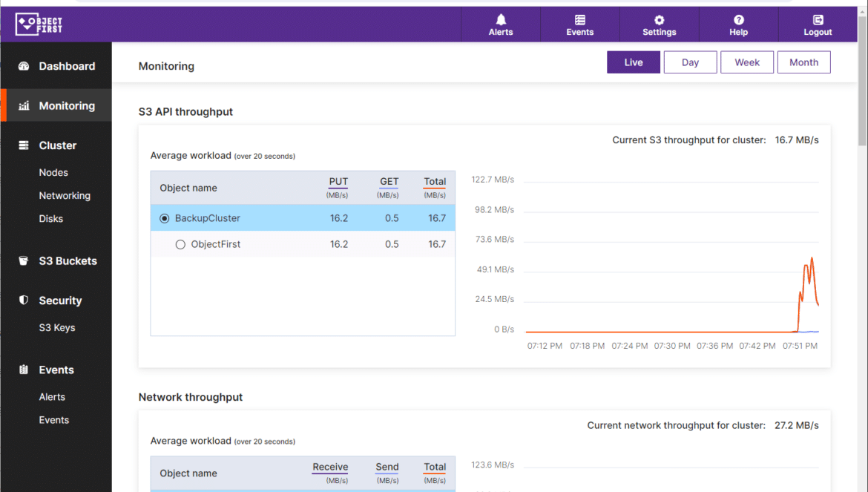Click the current S3 throughput value 16.7 MB/s

tap(797, 140)
